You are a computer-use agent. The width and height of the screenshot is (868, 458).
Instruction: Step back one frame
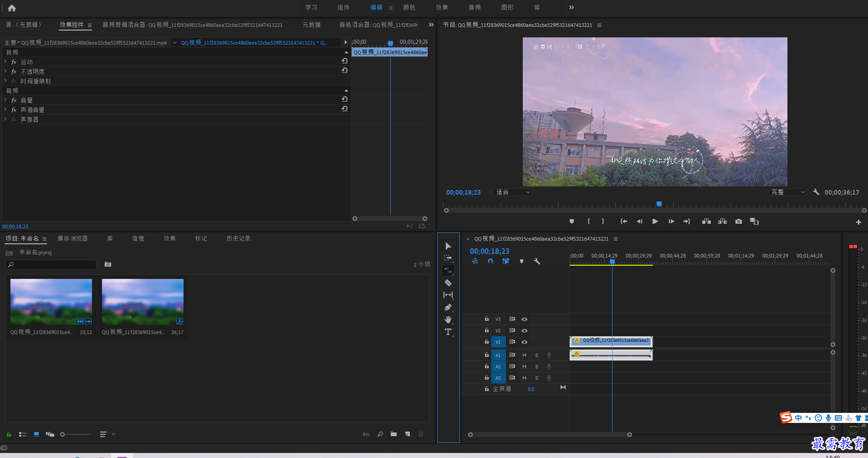click(639, 221)
